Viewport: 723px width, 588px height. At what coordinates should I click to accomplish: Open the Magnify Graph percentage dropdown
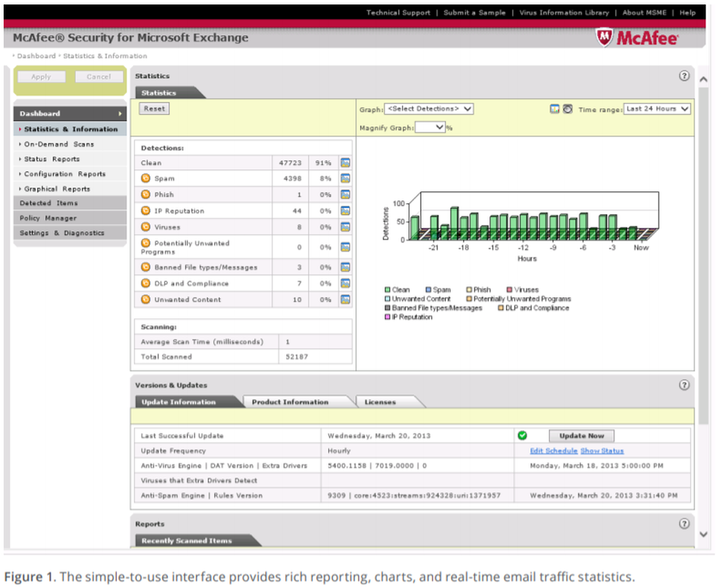[x=429, y=127]
